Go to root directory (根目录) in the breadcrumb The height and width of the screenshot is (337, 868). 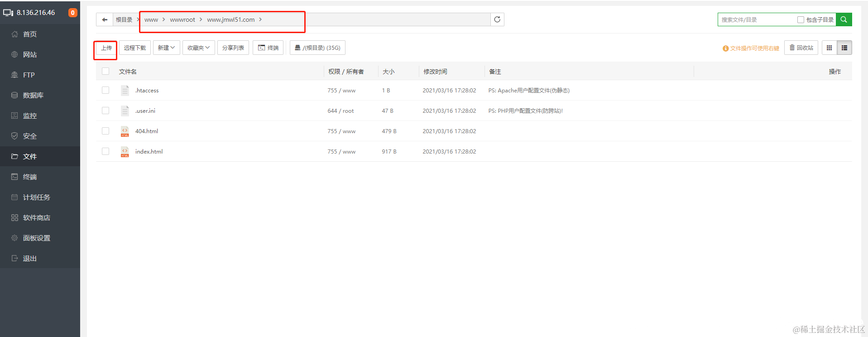tap(124, 19)
